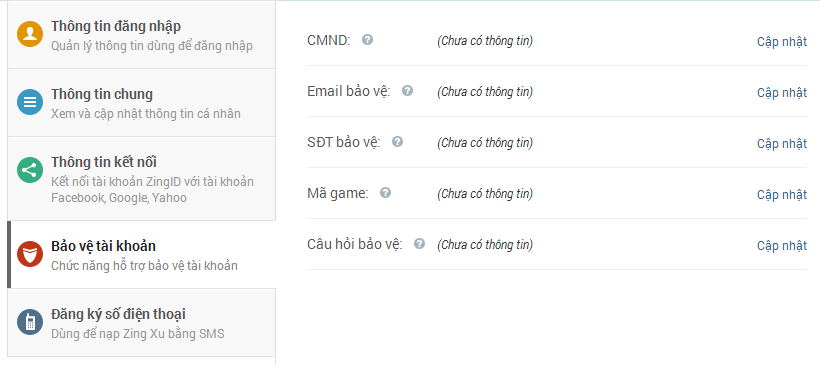Select the Bảo vệ tài khoản tab title
Screen dimensions: 820x365
(x=103, y=246)
